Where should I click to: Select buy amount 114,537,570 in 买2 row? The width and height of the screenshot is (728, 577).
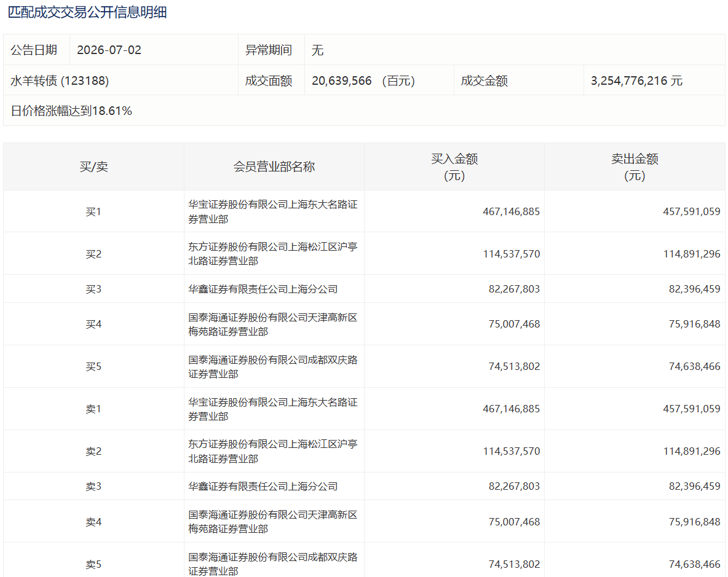tap(511, 254)
